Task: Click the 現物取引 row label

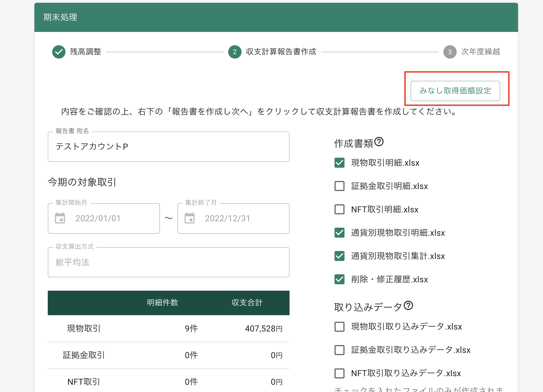Action: tap(84, 328)
